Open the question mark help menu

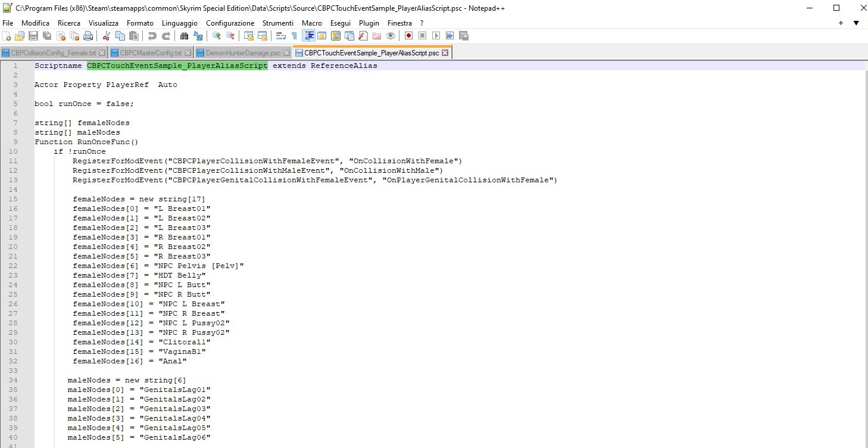pos(421,23)
